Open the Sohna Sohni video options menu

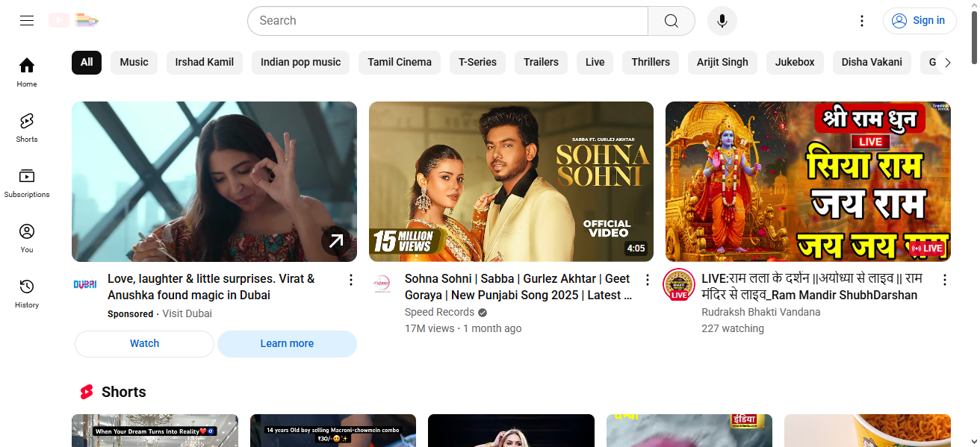coord(648,280)
